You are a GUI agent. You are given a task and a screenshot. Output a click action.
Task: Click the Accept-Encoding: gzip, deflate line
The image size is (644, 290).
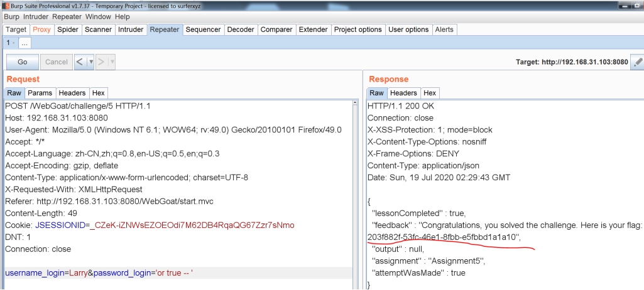[62, 166]
